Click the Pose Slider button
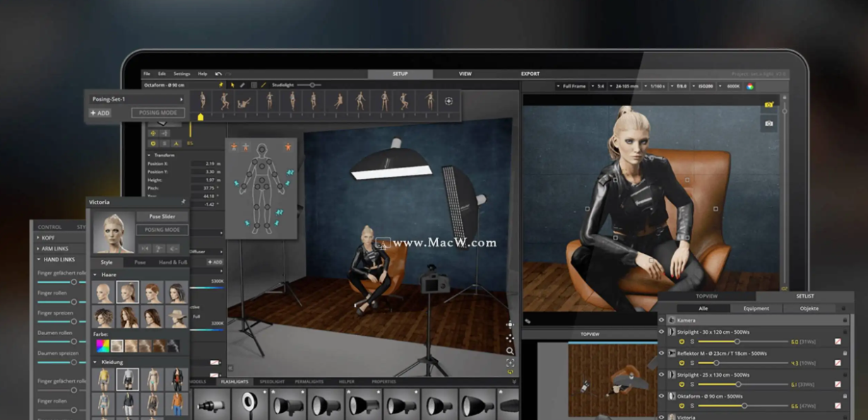 (x=162, y=216)
